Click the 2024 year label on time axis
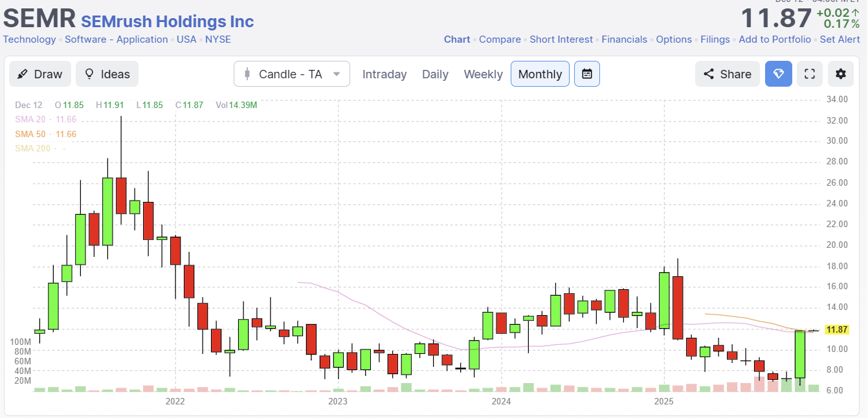This screenshot has width=868, height=418. [x=501, y=402]
